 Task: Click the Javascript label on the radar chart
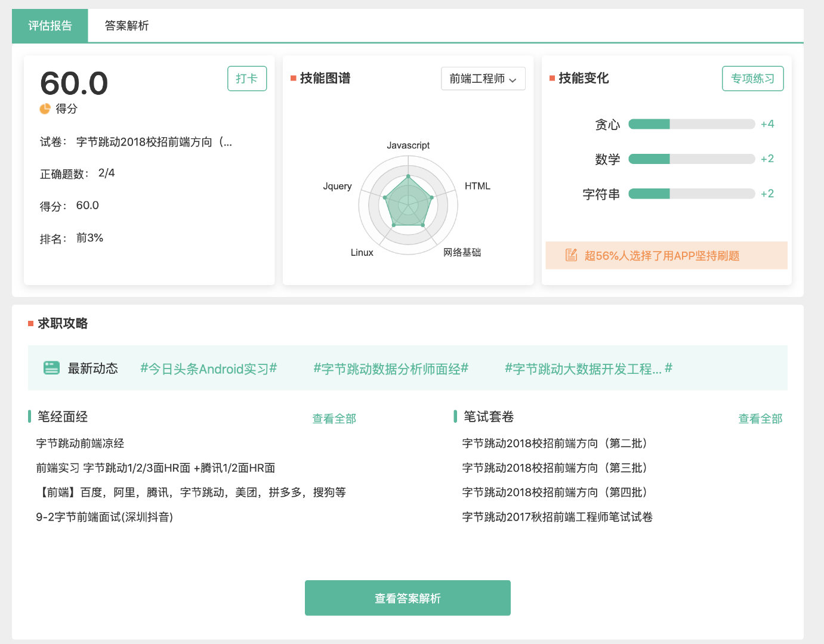(x=408, y=145)
